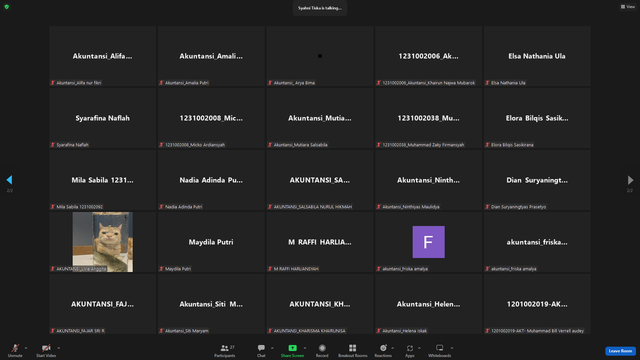
Task: Select the Akuntansi_Ninth... participant tile
Action: tap(429, 180)
